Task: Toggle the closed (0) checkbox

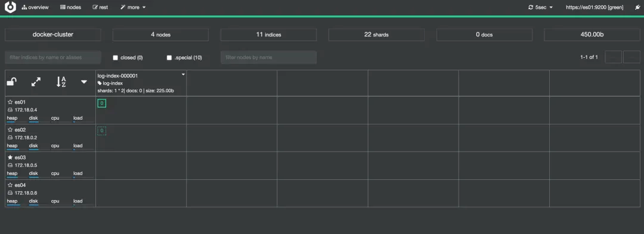Action: click(x=116, y=58)
